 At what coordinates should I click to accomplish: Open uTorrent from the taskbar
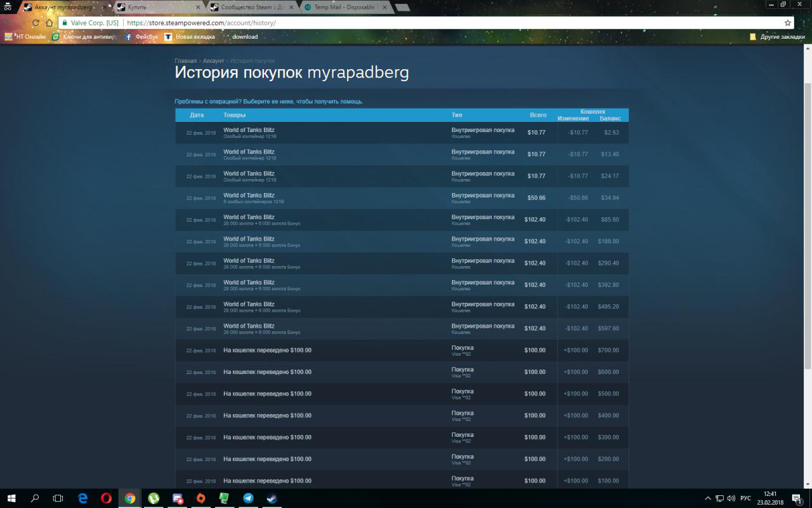click(x=154, y=498)
